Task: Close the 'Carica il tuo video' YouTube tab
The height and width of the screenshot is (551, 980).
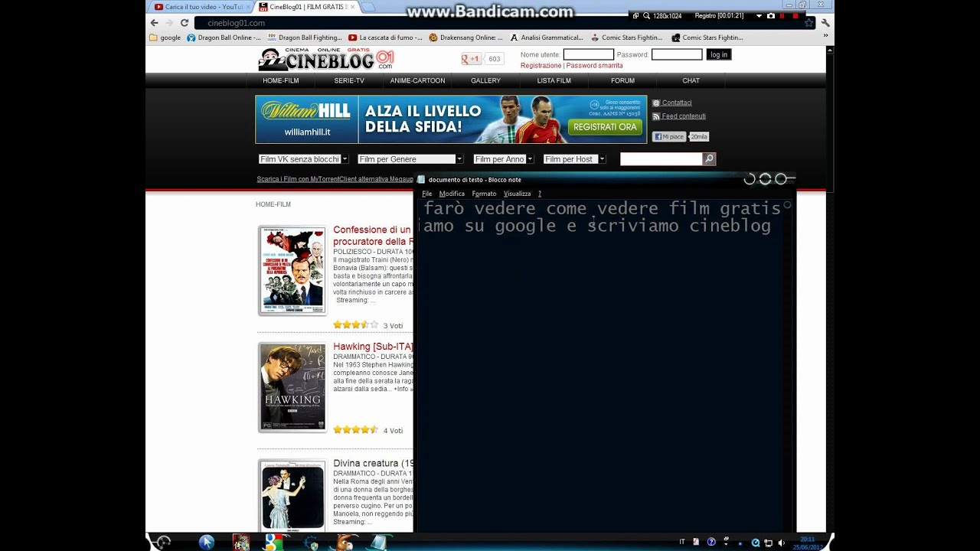Action: pos(248,7)
